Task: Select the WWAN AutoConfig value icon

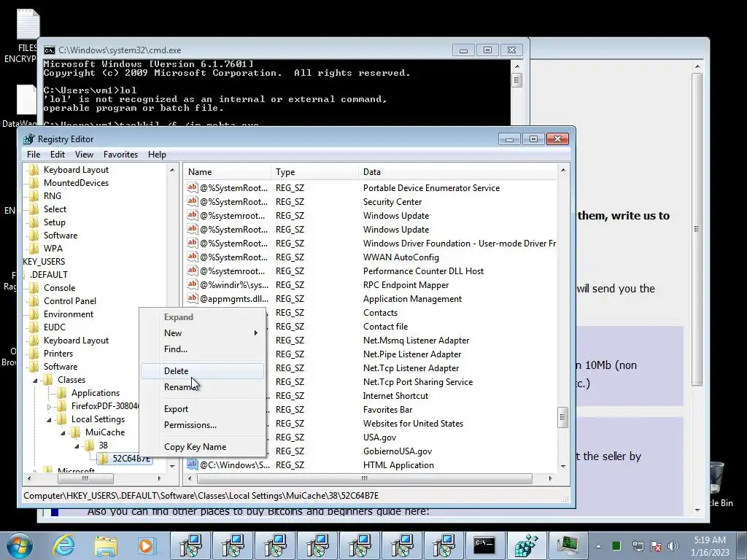Action: click(x=192, y=257)
